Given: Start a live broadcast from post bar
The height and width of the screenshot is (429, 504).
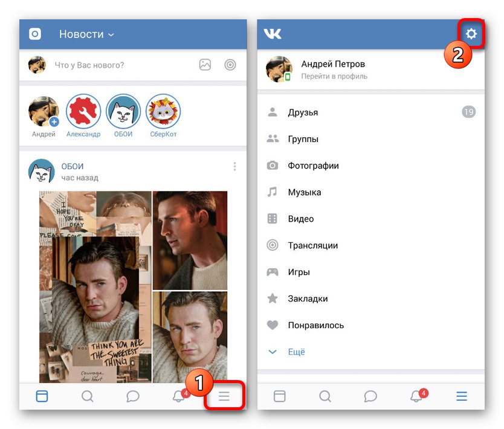Looking at the screenshot, I should coord(230,65).
